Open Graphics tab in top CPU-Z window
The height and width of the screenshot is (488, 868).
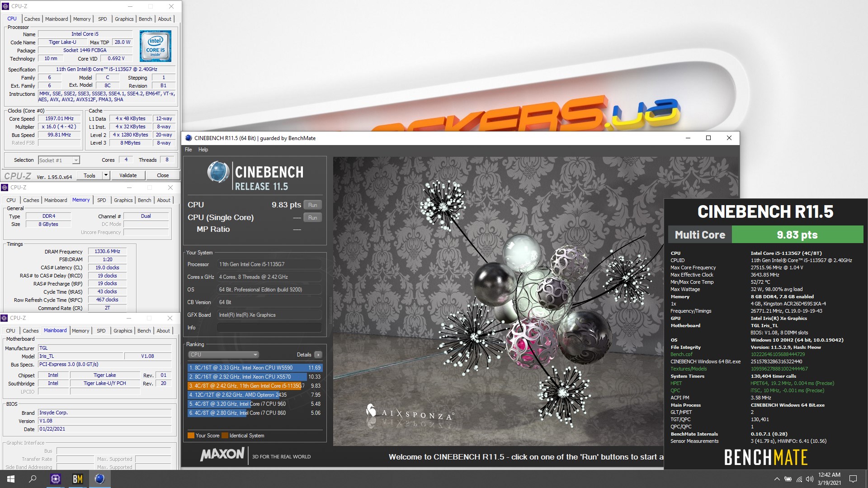pos(124,19)
